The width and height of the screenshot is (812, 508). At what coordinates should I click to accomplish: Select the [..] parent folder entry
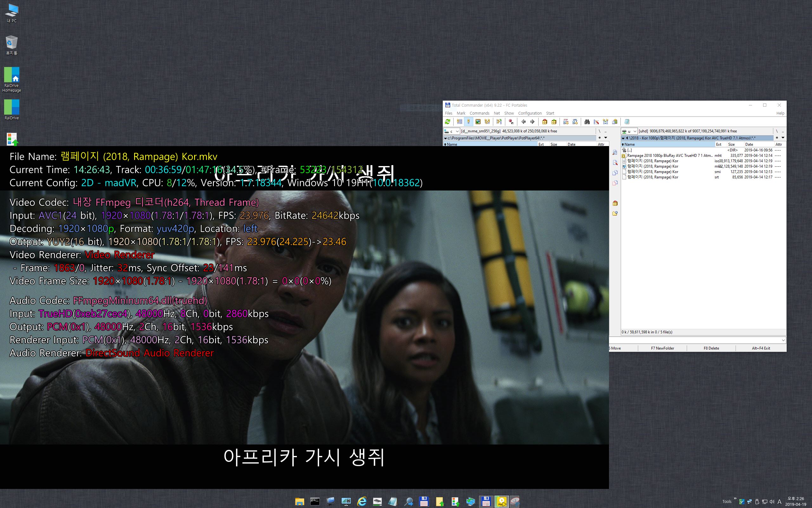[x=703, y=150]
